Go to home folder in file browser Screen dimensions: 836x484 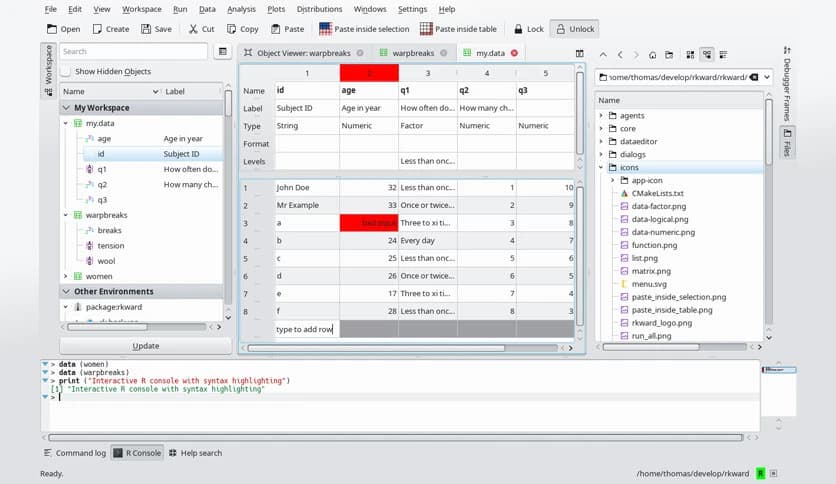pyautogui.click(x=653, y=54)
